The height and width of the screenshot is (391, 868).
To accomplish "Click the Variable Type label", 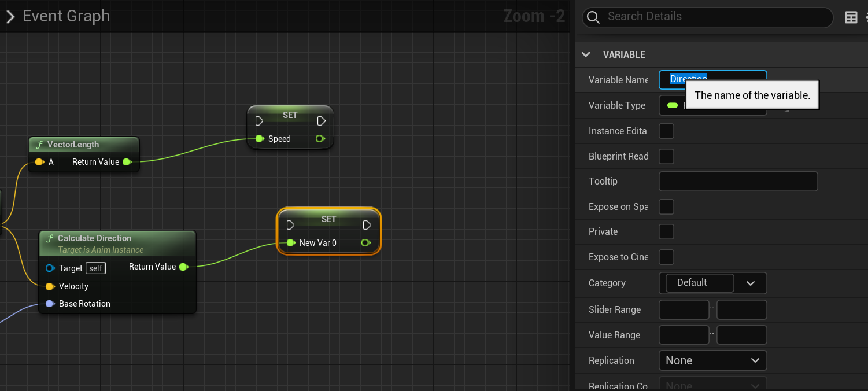I will 616,105.
